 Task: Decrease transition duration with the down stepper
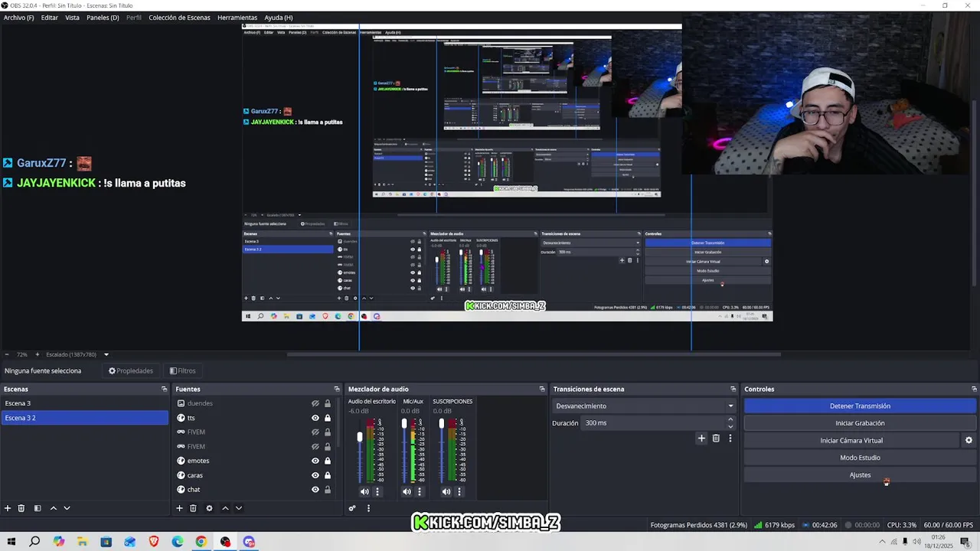click(x=730, y=426)
